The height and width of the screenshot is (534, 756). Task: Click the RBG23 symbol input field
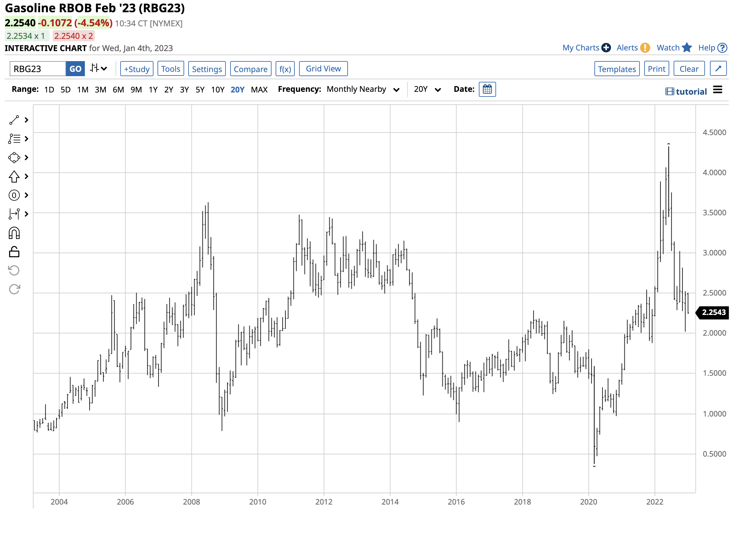[38, 69]
